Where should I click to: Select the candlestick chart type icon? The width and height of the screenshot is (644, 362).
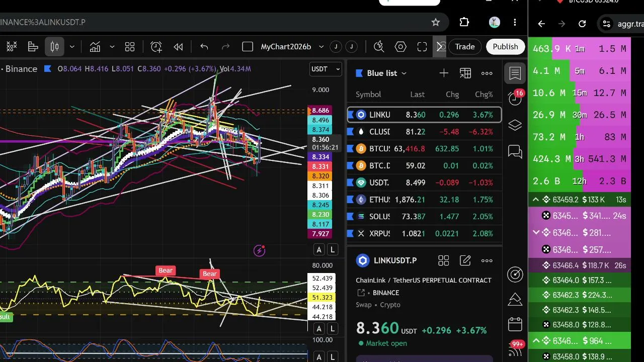55,47
